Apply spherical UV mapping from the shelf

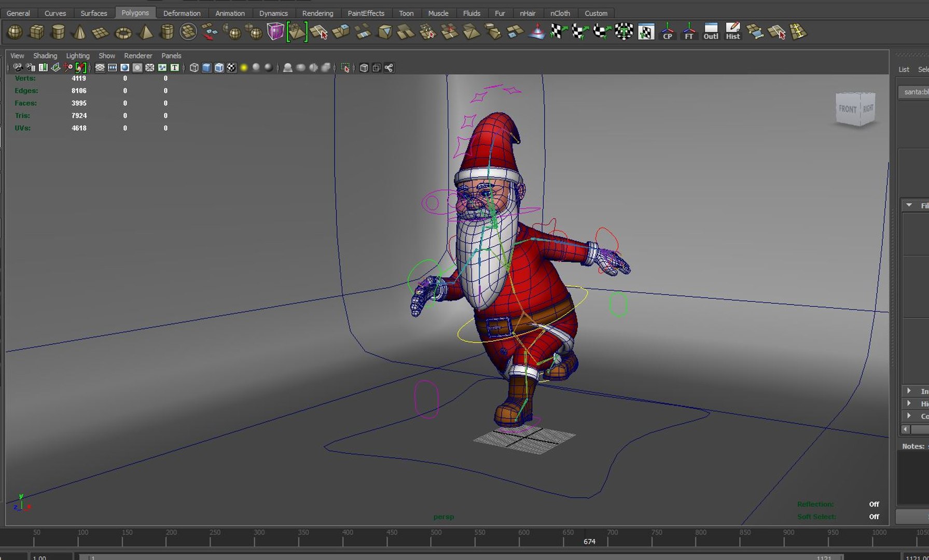[602, 32]
